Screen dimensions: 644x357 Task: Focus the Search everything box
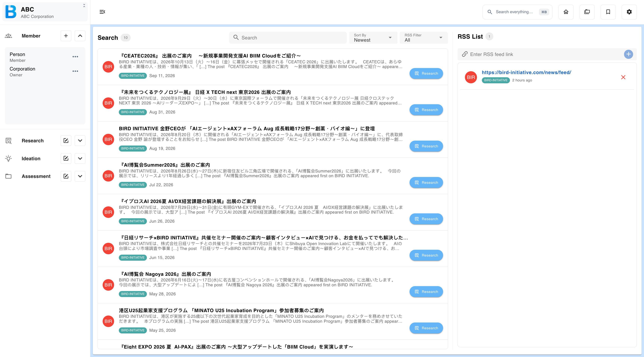(x=517, y=12)
